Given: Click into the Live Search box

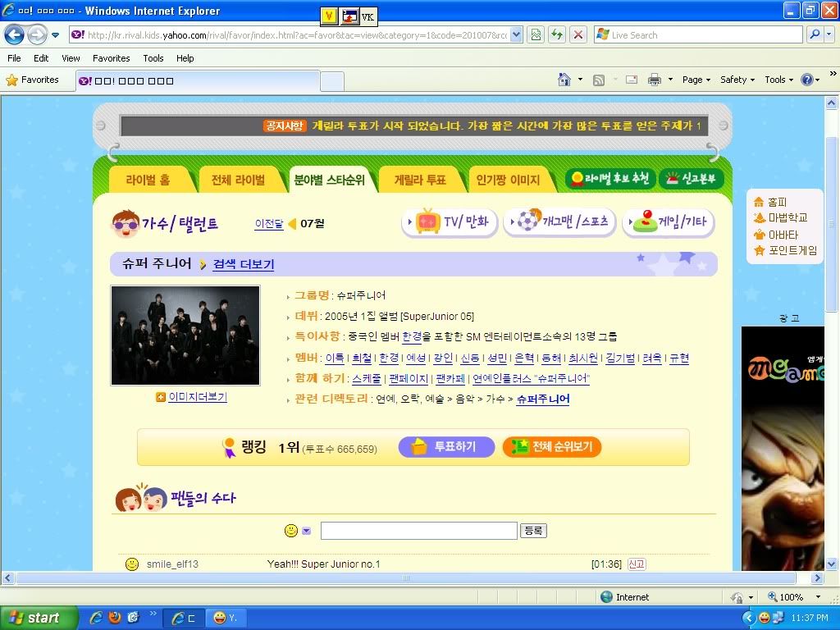Looking at the screenshot, I should click(x=699, y=35).
